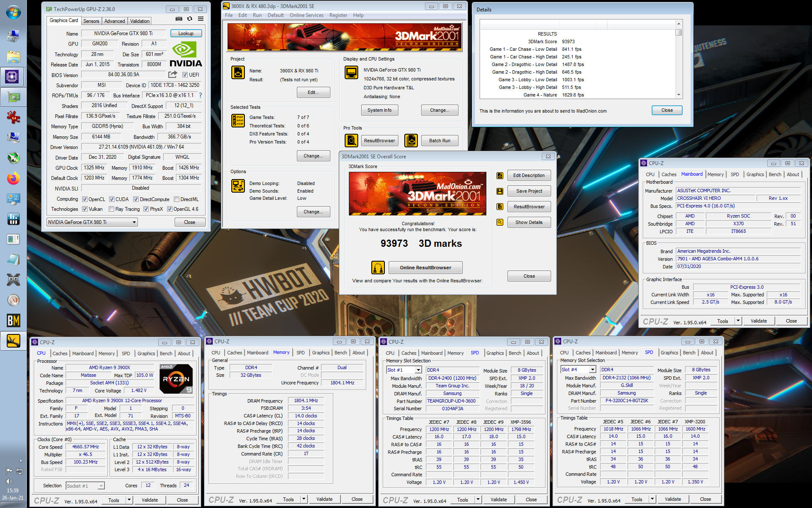
Task: Click Validate in Mainboard CPU-Z window
Action: click(x=758, y=321)
